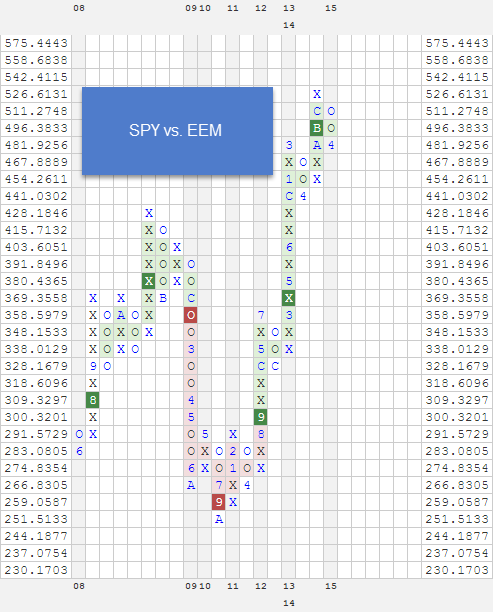Screen dimensions: 494x612
Task: Click the 15 year label on the bottom axis
Action: [x=331, y=586]
